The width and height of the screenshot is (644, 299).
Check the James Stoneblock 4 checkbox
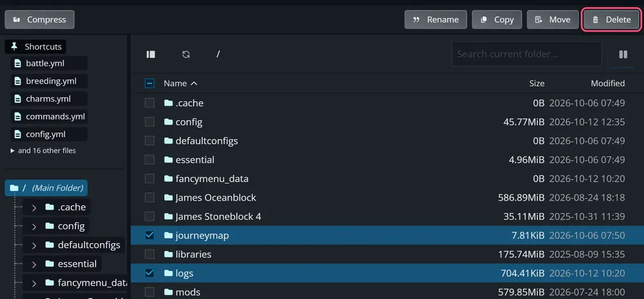(x=149, y=216)
